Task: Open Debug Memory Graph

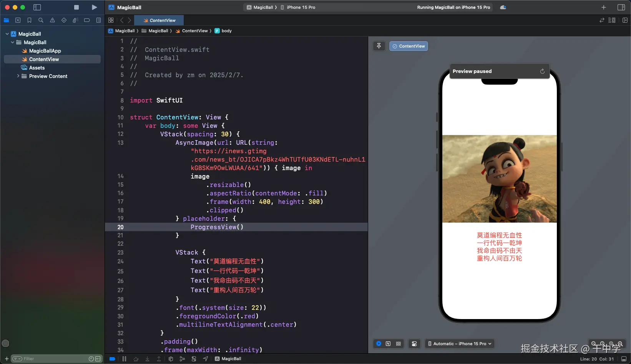Action: click(x=182, y=359)
